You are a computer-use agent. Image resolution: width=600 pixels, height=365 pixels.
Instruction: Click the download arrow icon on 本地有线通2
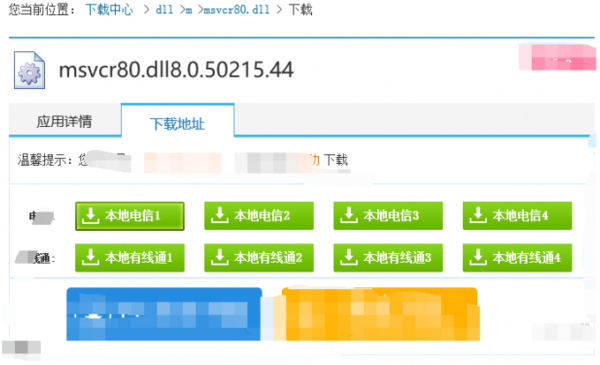(x=220, y=257)
